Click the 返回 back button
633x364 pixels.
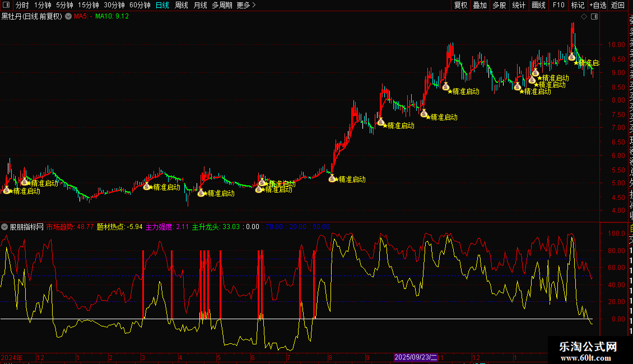click(618, 5)
